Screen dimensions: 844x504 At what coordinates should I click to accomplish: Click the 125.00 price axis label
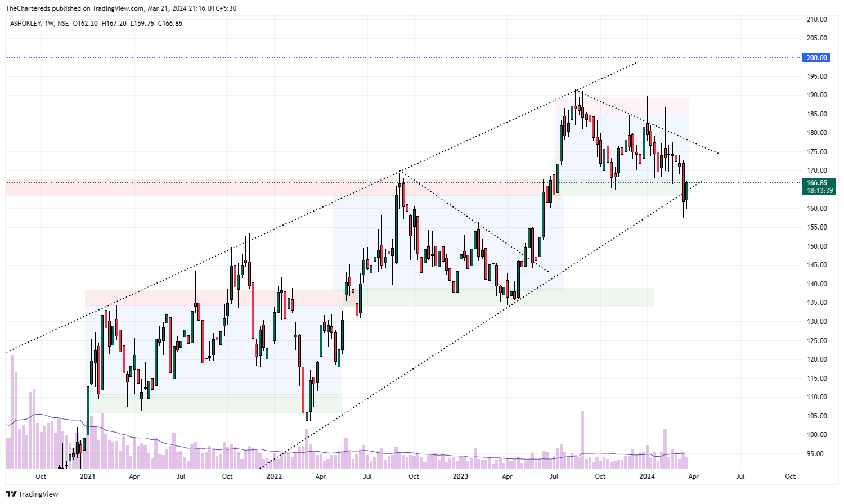click(x=817, y=341)
